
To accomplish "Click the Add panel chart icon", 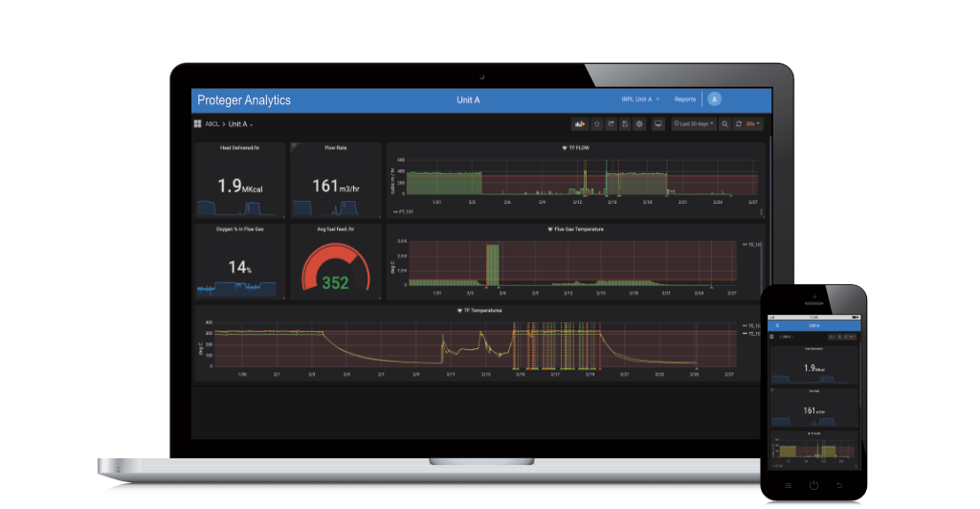I will 579,124.
